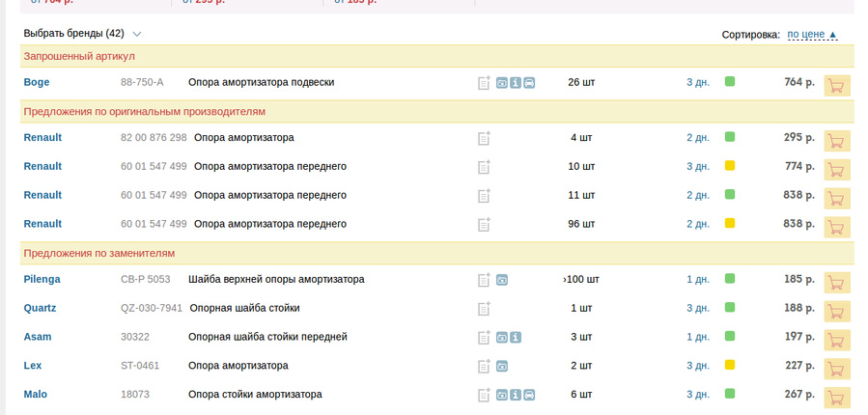
Task: View photo icon for Malo 18073
Action: (501, 395)
